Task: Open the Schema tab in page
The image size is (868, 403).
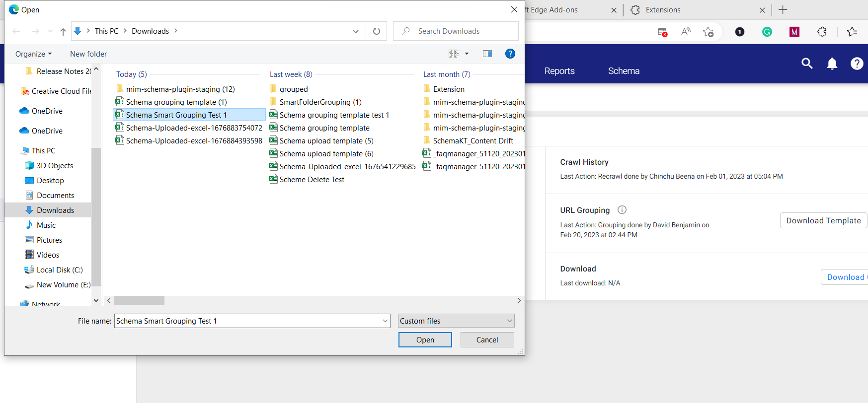Action: pyautogui.click(x=624, y=70)
